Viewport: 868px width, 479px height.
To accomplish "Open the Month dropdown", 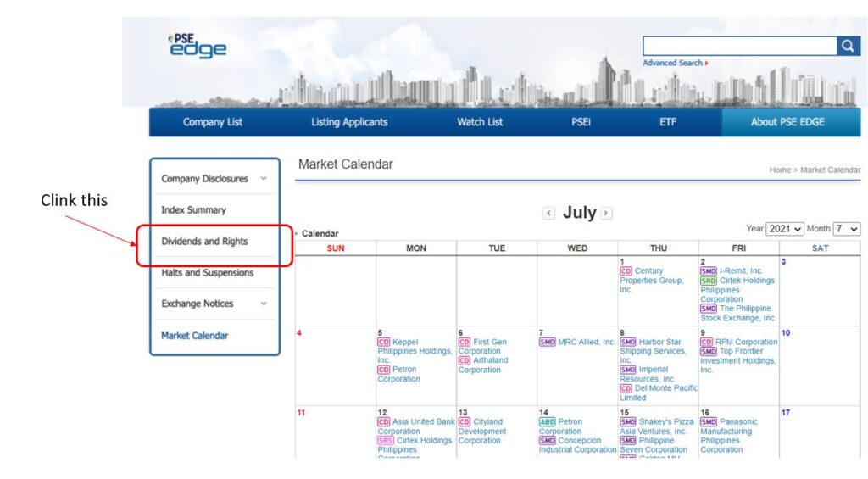I will (847, 229).
